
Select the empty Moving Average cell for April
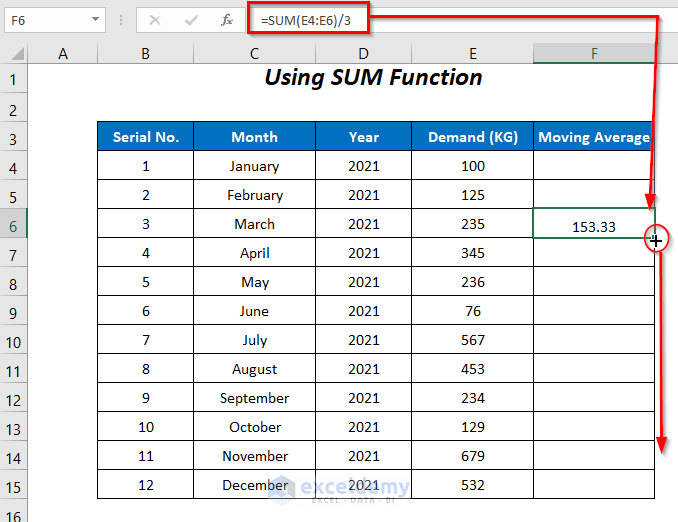tap(594, 253)
